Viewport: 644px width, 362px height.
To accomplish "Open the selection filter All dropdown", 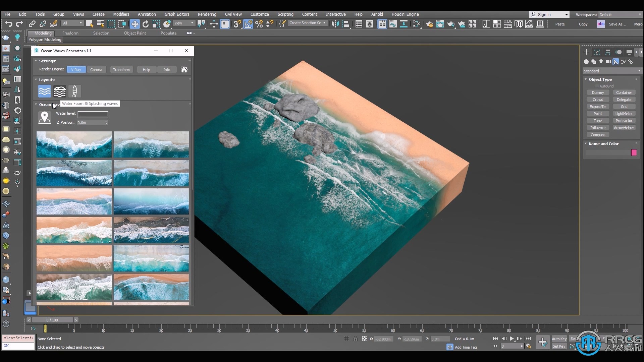I will pyautogui.click(x=73, y=23).
